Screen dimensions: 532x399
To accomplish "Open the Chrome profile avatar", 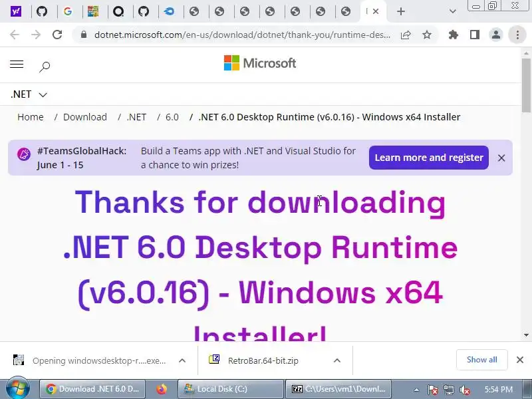I will coord(495,35).
